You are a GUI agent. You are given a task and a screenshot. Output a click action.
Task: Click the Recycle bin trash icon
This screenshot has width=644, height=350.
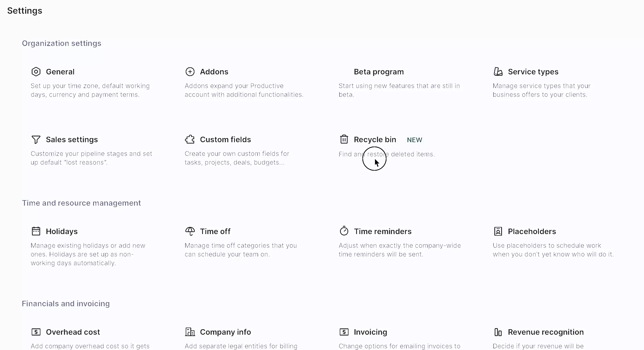344,139
